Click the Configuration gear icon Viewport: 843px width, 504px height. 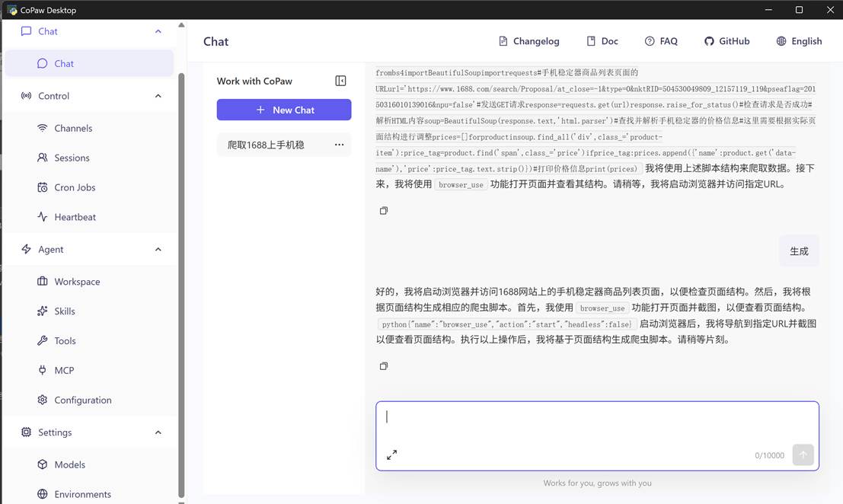[43, 399]
